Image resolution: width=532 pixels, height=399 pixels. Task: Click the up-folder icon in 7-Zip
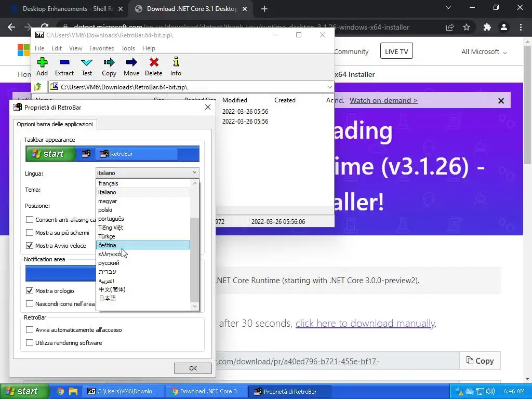(37, 87)
